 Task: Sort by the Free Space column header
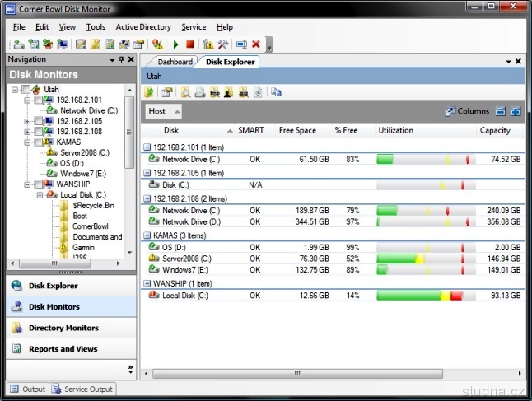tap(297, 130)
